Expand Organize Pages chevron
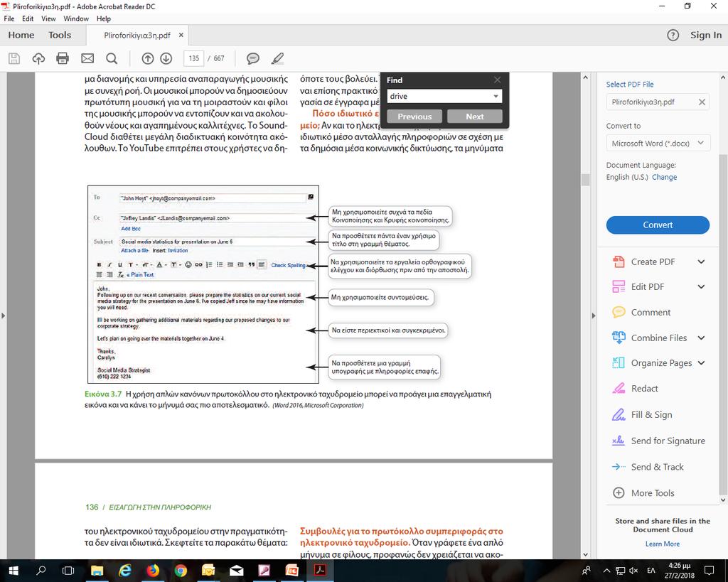The width and height of the screenshot is (728, 582). pos(701,363)
